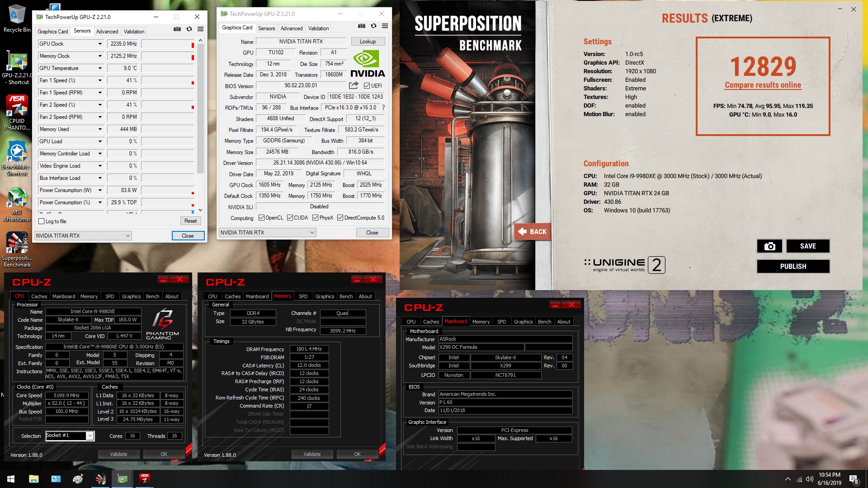The height and width of the screenshot is (488, 868).
Task: Open notification center icon
Action: [x=854, y=479]
